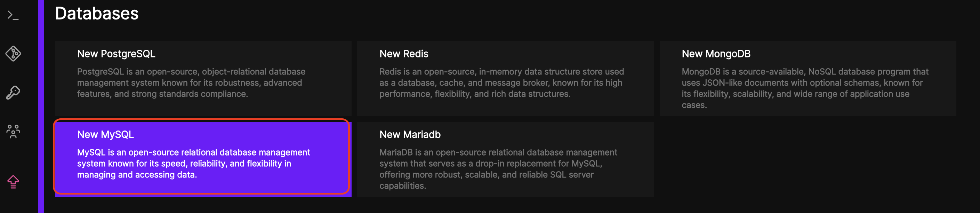
Task: Click the pink upgrade arrow icon
Action: (13, 182)
